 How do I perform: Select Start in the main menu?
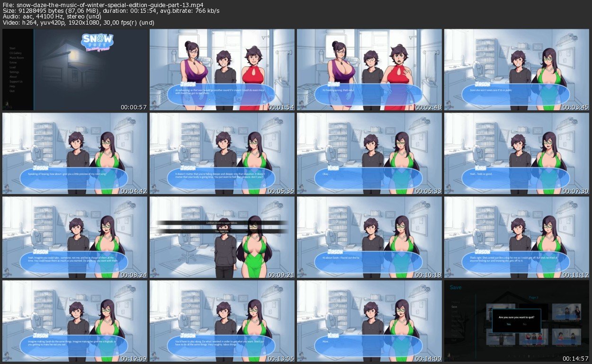tap(12, 48)
